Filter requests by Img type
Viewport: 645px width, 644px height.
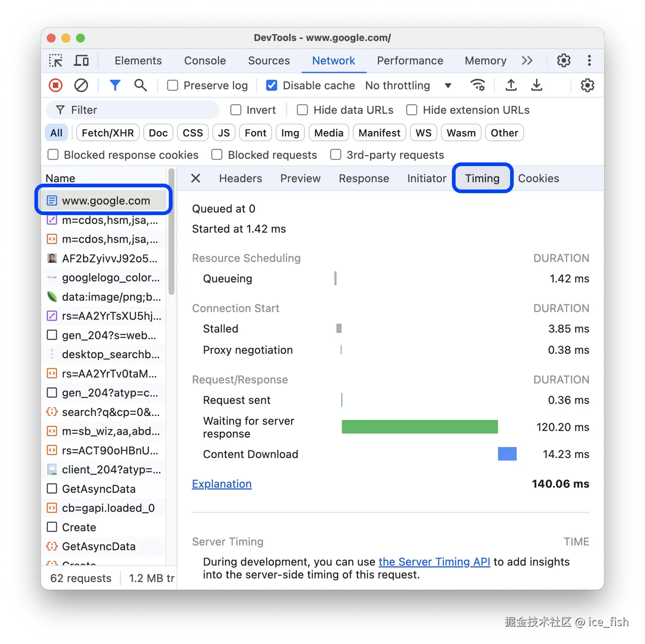(x=290, y=133)
